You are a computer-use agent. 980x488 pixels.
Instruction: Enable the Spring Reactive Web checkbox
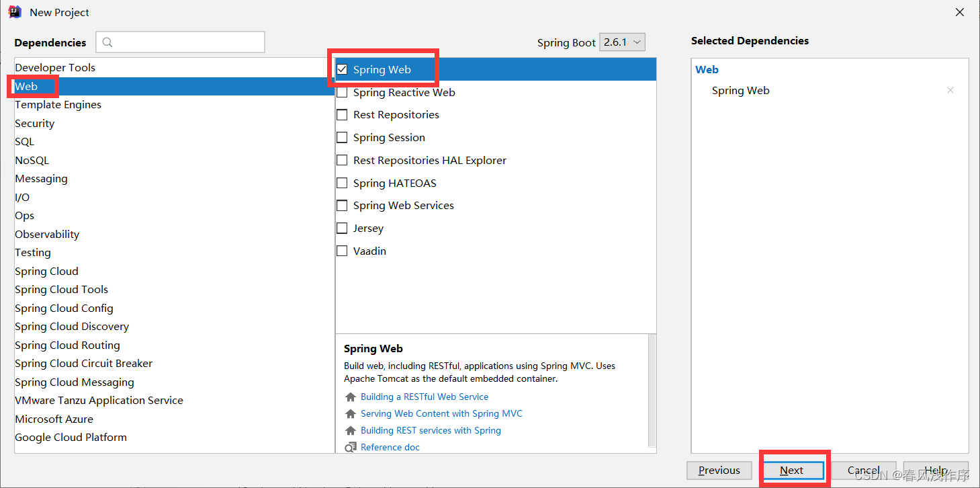342,92
